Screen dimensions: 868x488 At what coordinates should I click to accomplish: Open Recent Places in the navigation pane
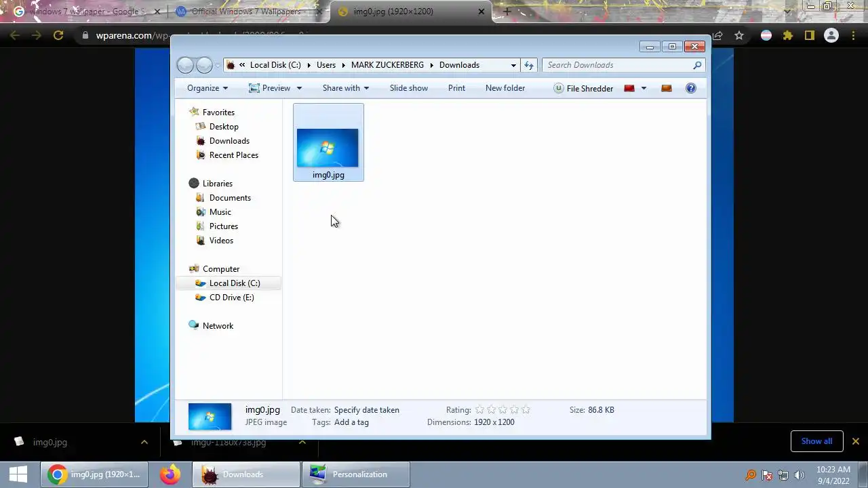pos(234,155)
